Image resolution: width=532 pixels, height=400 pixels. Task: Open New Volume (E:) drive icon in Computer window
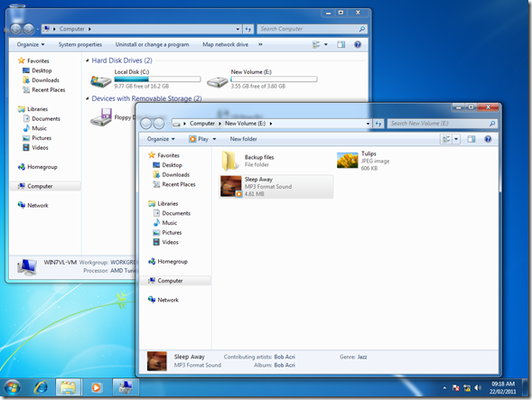click(218, 82)
